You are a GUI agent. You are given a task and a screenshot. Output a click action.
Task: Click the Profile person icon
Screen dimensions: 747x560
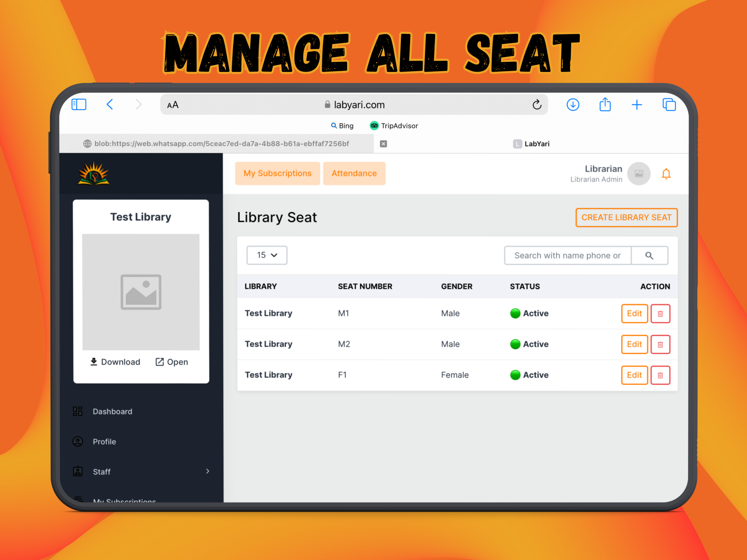click(78, 442)
